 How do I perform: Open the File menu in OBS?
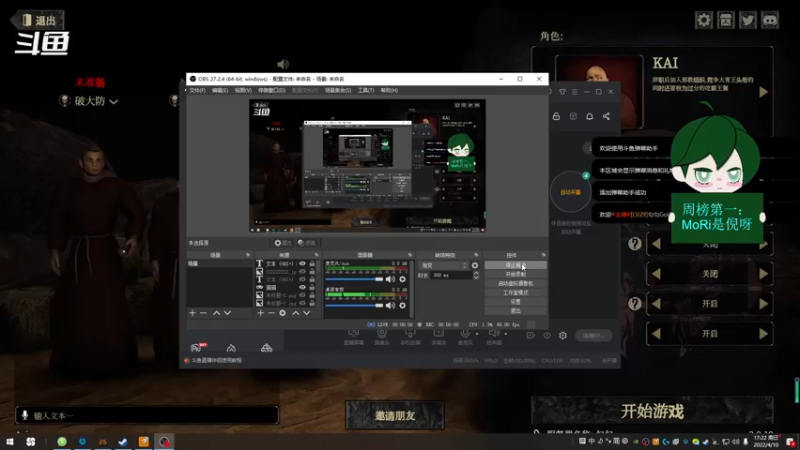197,90
